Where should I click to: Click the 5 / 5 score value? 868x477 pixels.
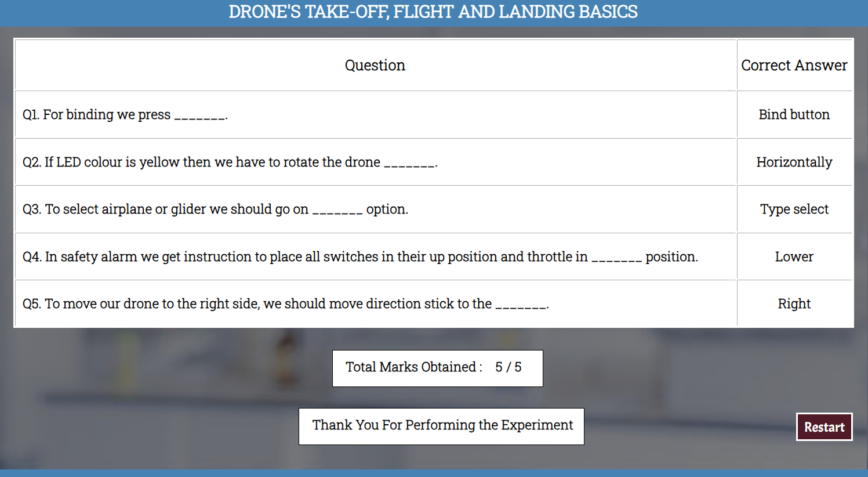[x=509, y=367]
